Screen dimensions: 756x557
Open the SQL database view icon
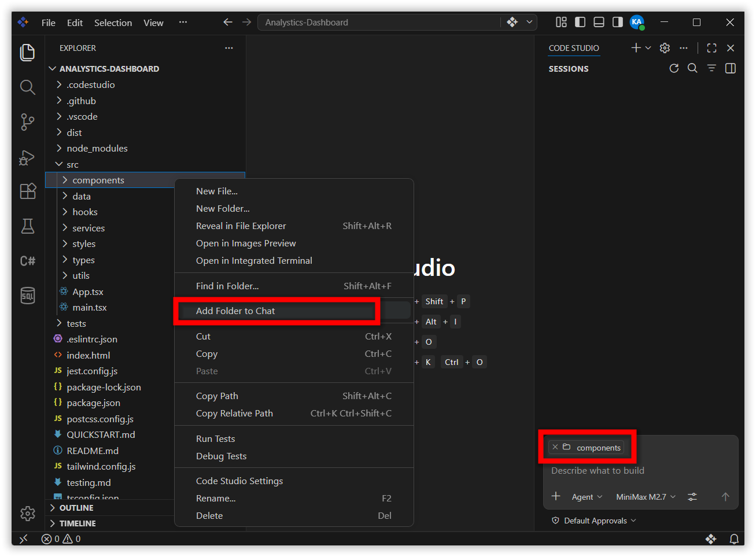click(28, 296)
